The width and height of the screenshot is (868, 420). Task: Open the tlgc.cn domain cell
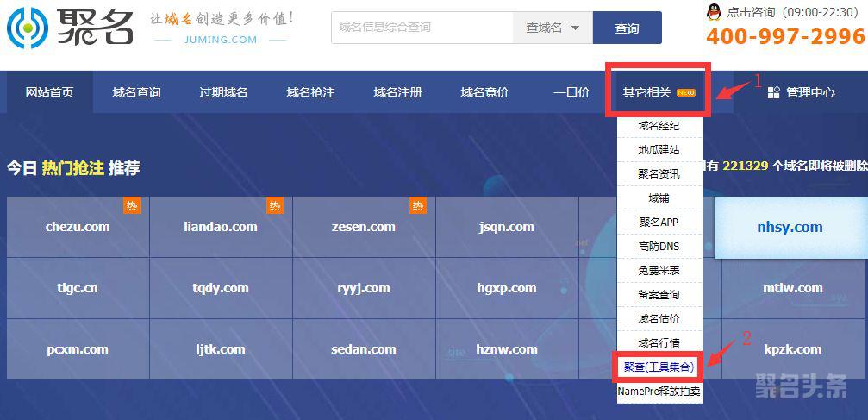(78, 288)
